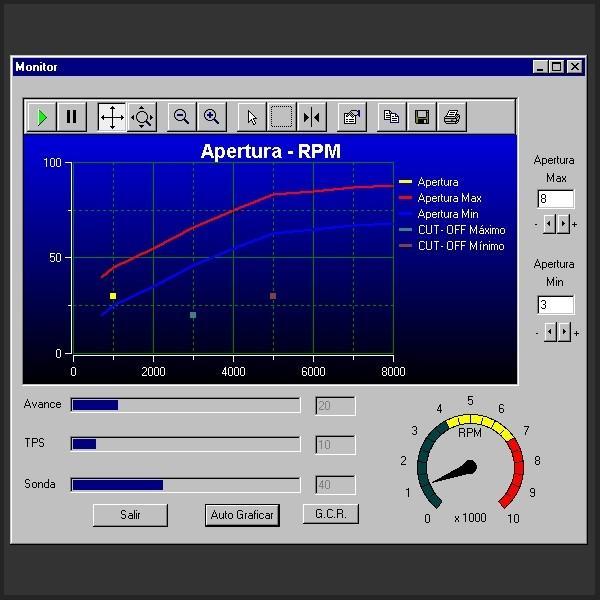Click the zoom in magnifier icon
The image size is (600, 600).
point(212,117)
